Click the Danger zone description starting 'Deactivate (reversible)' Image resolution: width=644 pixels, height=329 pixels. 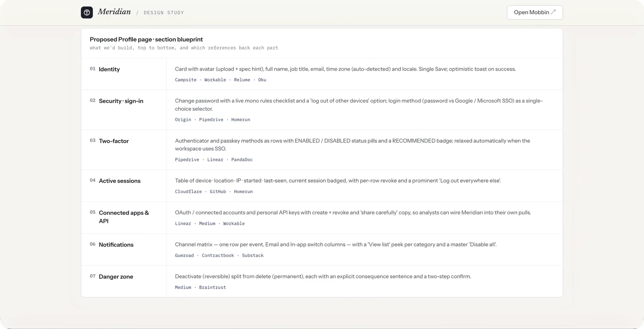[323, 277]
